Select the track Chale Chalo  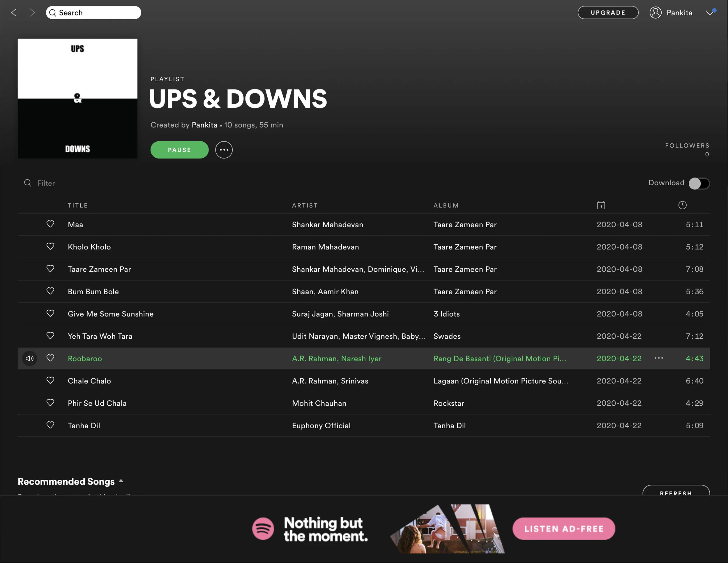(89, 381)
